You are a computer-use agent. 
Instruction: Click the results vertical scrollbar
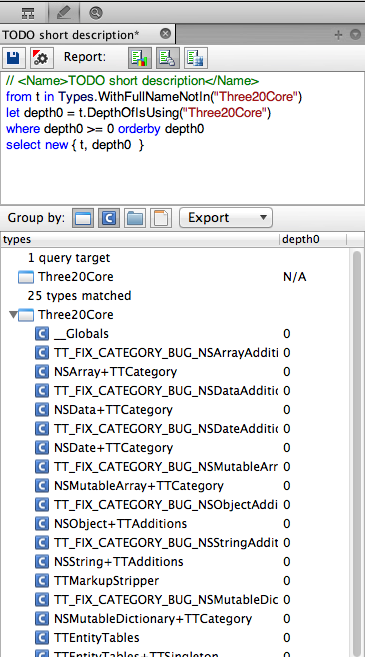click(357, 453)
